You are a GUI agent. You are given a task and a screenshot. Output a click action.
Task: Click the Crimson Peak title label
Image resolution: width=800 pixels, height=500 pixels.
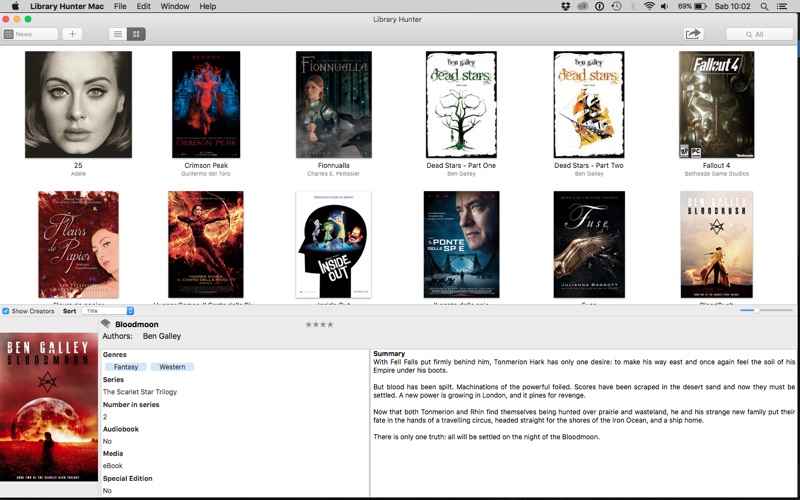206,165
